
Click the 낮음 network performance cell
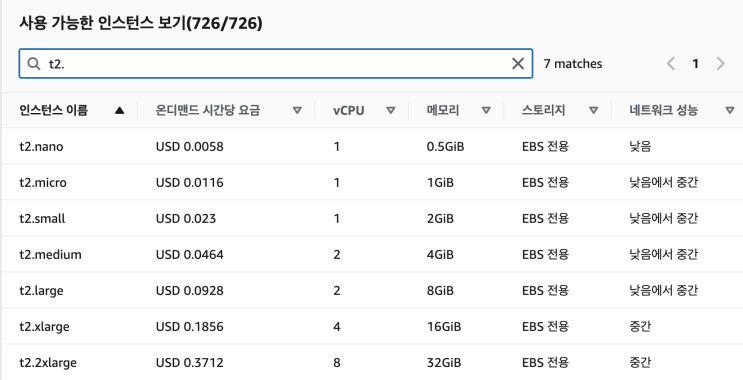[x=640, y=146]
